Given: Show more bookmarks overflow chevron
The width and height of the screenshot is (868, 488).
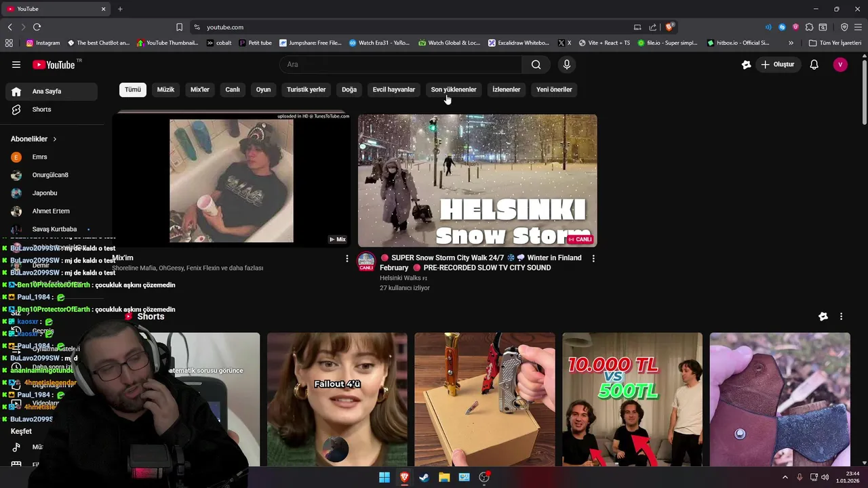Looking at the screenshot, I should tap(791, 43).
